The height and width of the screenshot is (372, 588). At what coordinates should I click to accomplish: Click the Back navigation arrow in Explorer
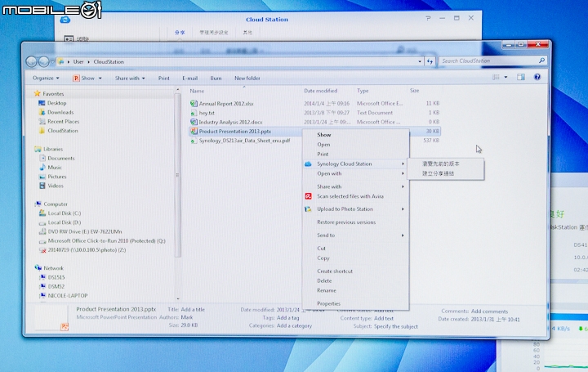(x=32, y=61)
